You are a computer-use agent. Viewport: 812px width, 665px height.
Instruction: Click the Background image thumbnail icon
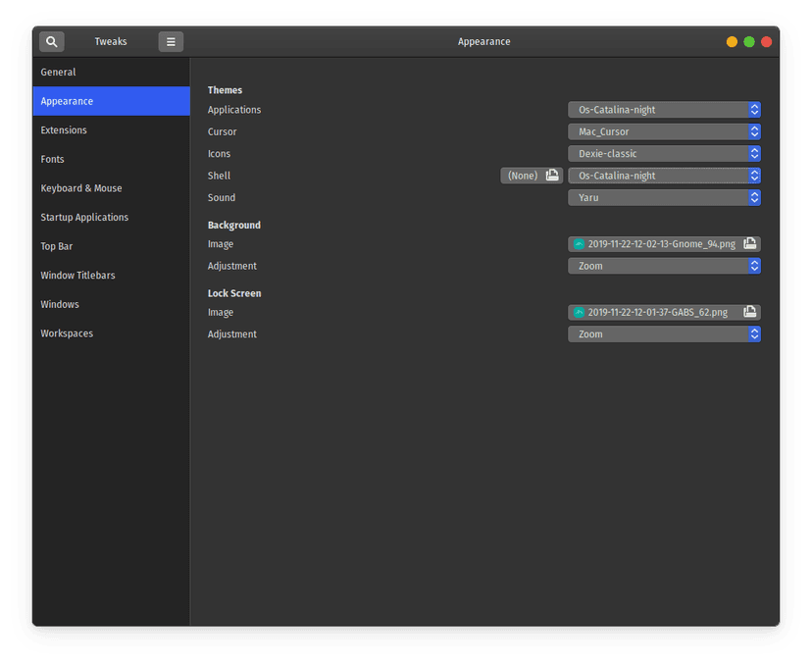point(579,244)
